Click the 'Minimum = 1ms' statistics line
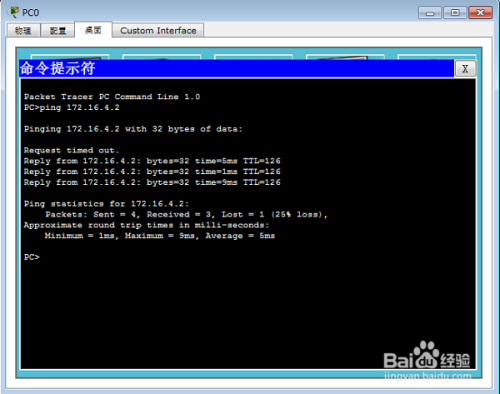The image size is (500, 394). (x=160, y=236)
